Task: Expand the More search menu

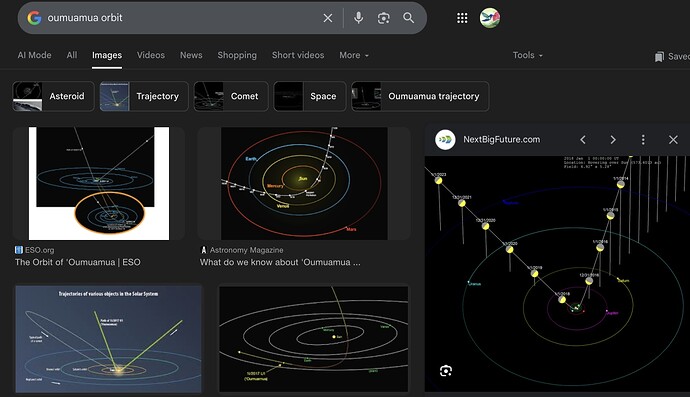Action: click(354, 55)
